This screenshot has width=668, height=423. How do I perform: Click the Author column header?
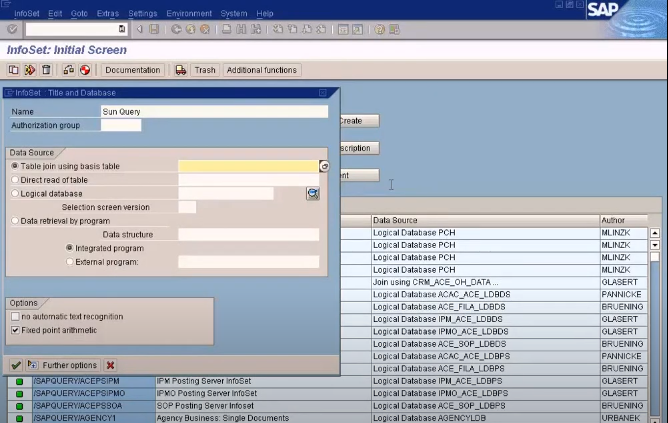click(624, 220)
